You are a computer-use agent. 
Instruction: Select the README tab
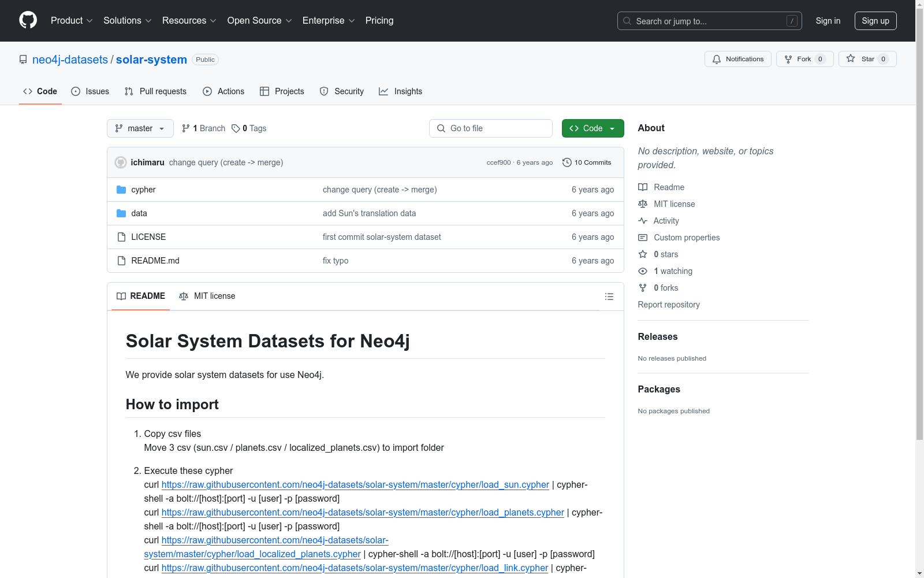(x=141, y=296)
